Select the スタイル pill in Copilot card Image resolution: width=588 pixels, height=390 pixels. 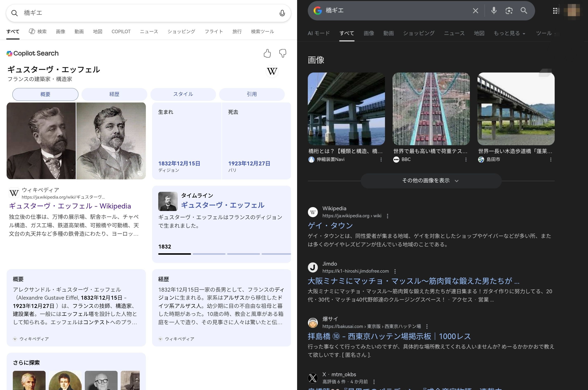pyautogui.click(x=183, y=94)
